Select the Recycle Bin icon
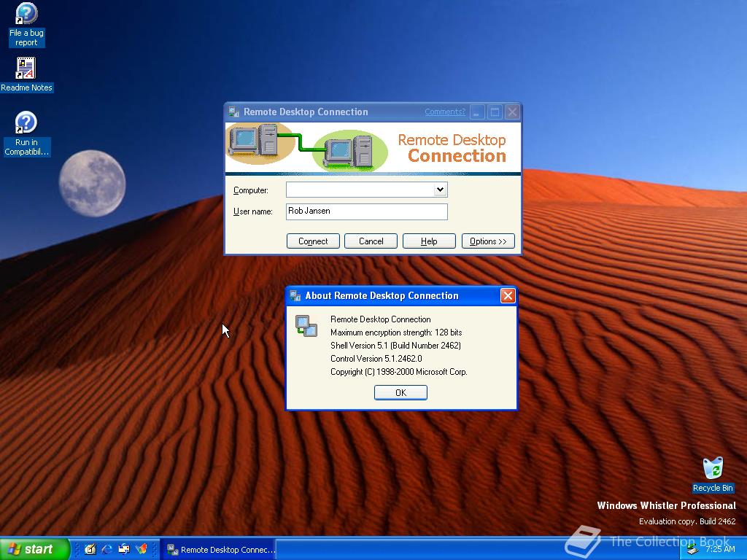The image size is (747, 560). [713, 475]
